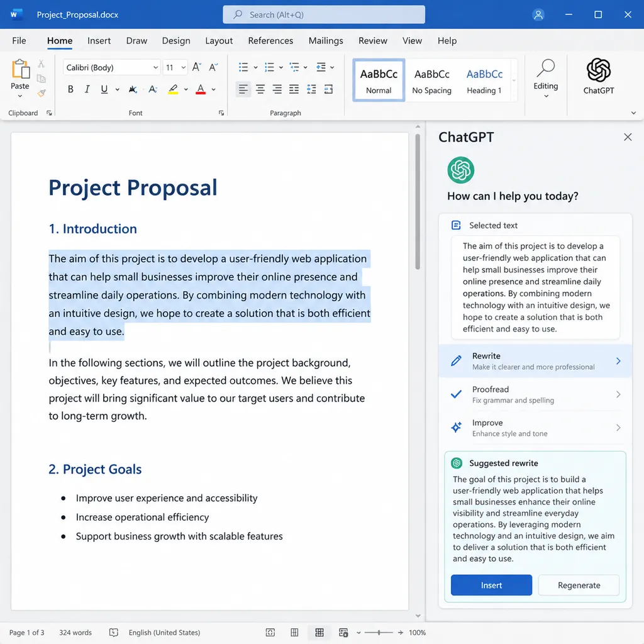Click the green ChatGPT logo in pane
The height and width of the screenshot is (644, 644).
click(x=460, y=170)
